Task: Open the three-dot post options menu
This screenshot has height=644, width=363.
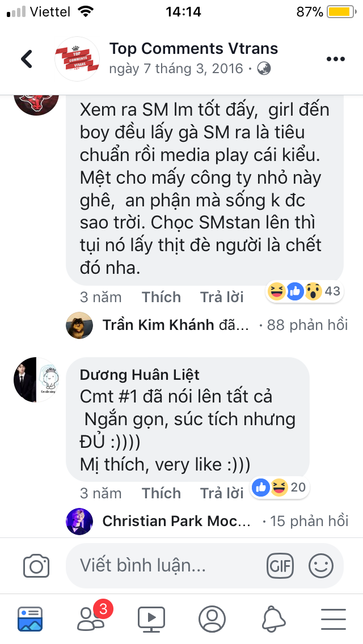Action: pos(335,59)
